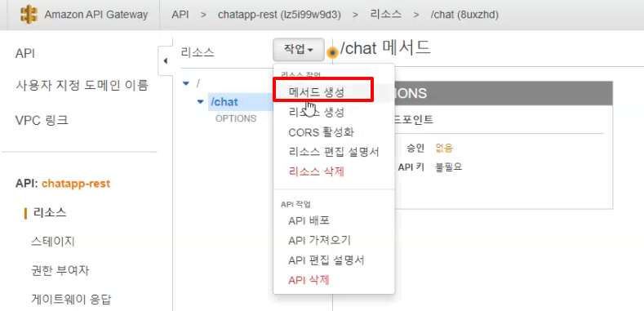This screenshot has width=644, height=311.
Task: Choose API 배포 menu item
Action: [x=309, y=220]
